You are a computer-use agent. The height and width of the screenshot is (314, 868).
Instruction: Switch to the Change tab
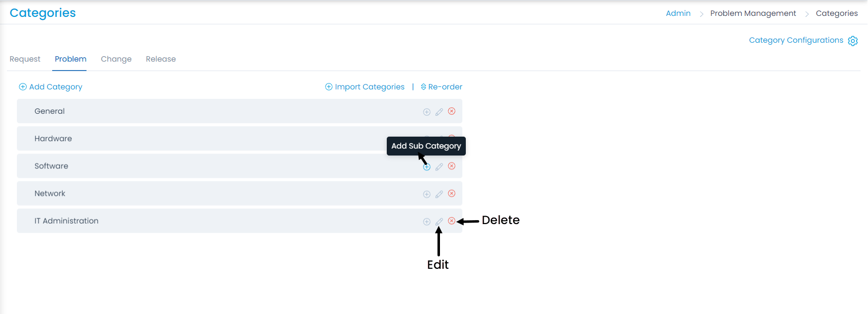point(116,59)
